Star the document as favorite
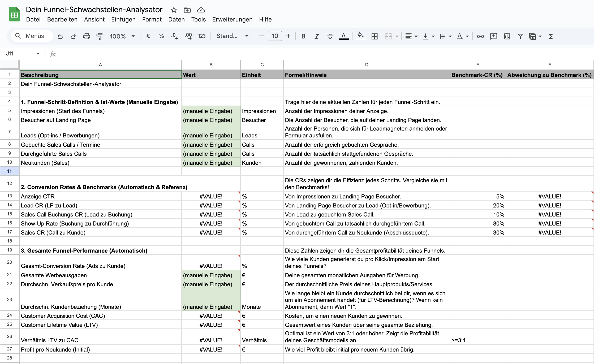Image resolution: width=594 pixels, height=364 pixels. [x=174, y=10]
